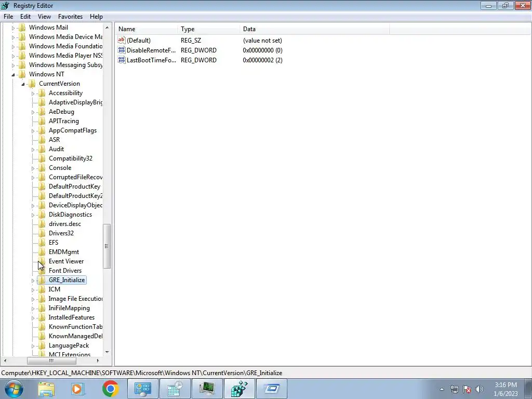Click the KnownFunctionTab folder icon
Viewport: 532px width, 399px height.
[42, 327]
